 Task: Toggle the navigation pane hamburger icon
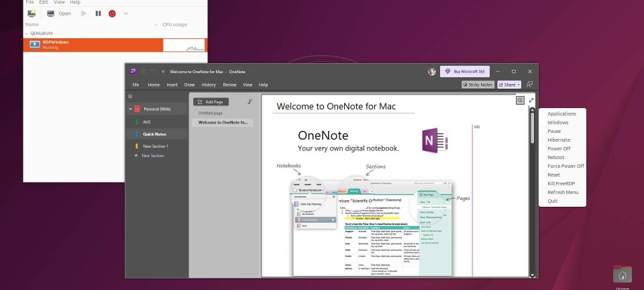(x=130, y=97)
